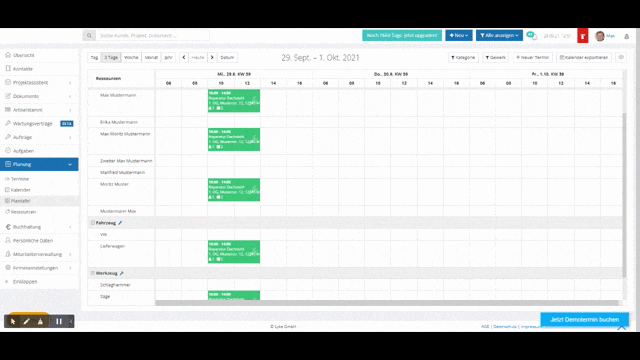Expand the Alle anzeigen dropdown
Viewport: 640px width, 360px height.
tap(499, 36)
